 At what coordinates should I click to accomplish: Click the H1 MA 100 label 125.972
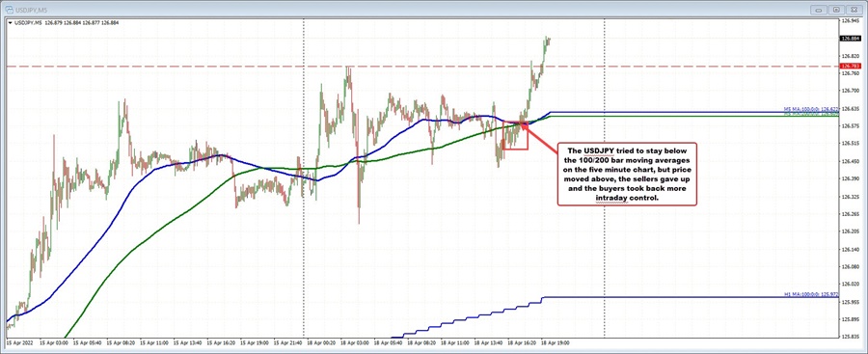811,295
